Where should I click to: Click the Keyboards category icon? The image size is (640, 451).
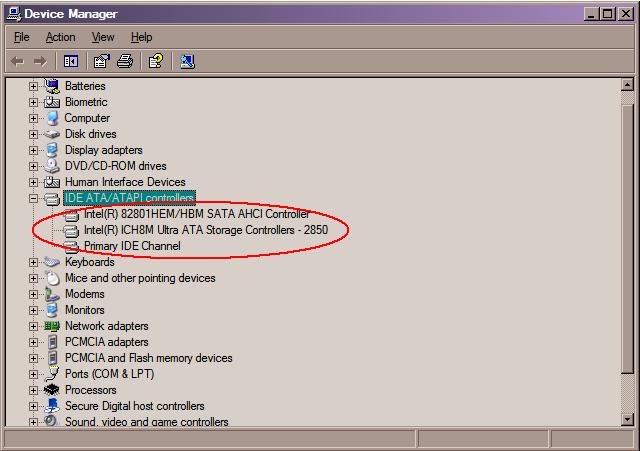point(52,262)
